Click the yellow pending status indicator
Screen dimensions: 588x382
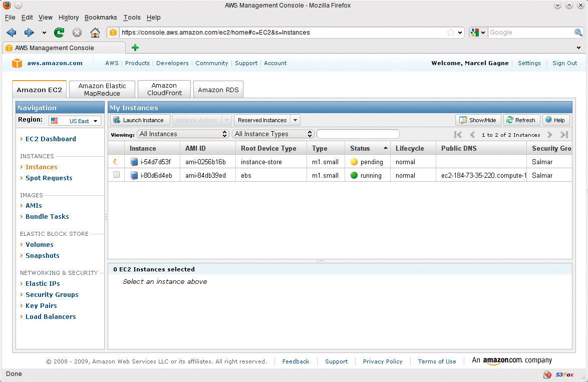[354, 162]
